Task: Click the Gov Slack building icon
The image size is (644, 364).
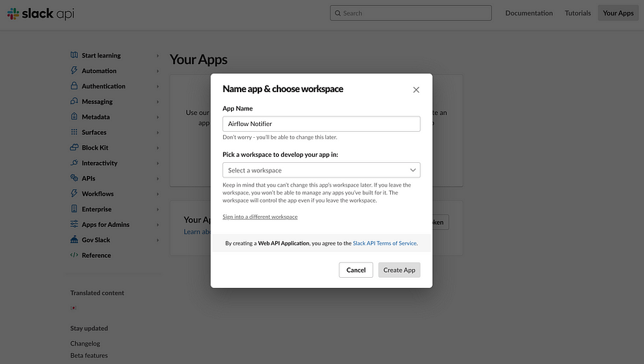Action: point(74,239)
